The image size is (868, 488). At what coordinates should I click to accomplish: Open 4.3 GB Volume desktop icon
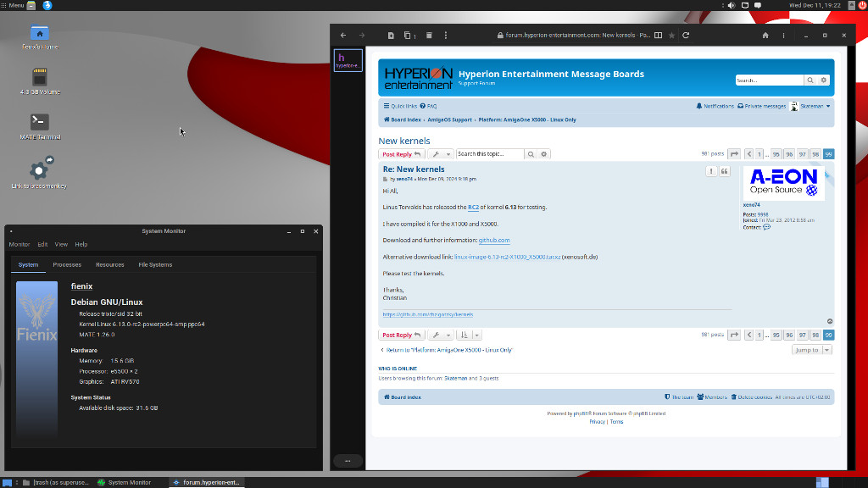coord(40,80)
